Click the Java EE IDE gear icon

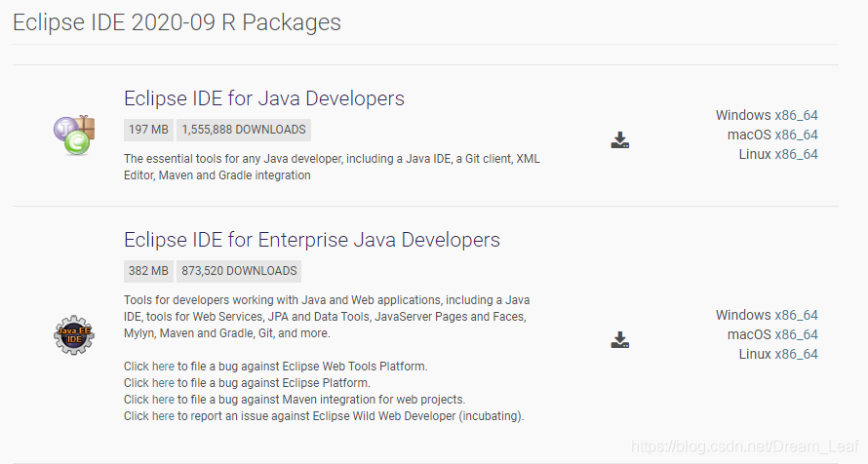click(x=74, y=335)
